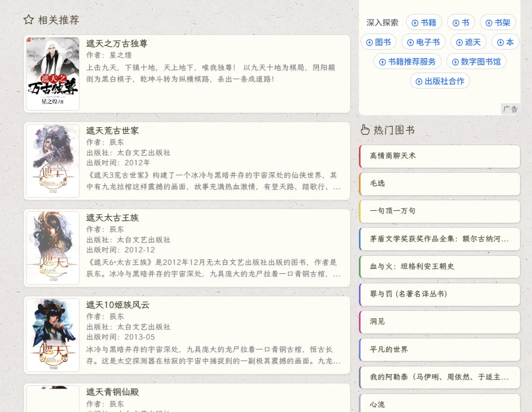Click the circle arrow icon in 书籍 tag

(414, 23)
